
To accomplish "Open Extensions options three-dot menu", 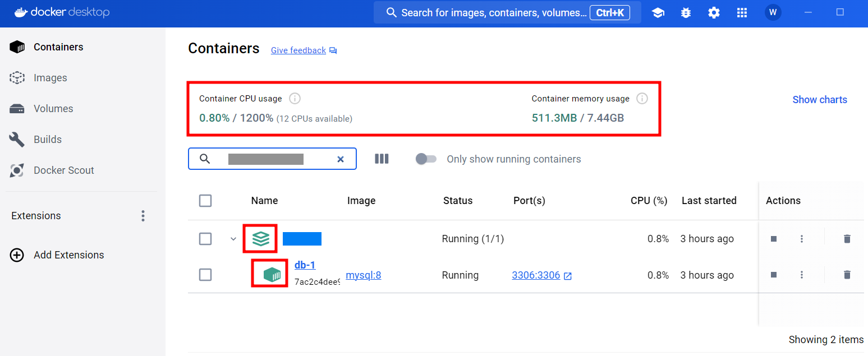I will 143,216.
